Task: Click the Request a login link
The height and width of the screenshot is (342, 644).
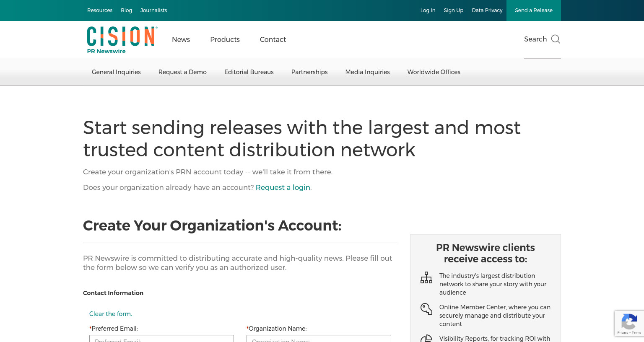Action: click(x=283, y=187)
